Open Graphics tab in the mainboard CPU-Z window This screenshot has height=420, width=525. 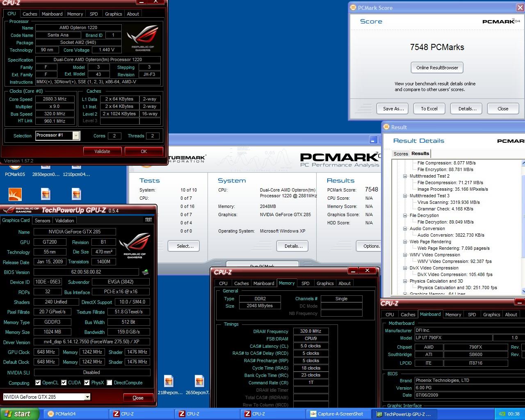pyautogui.click(x=491, y=315)
